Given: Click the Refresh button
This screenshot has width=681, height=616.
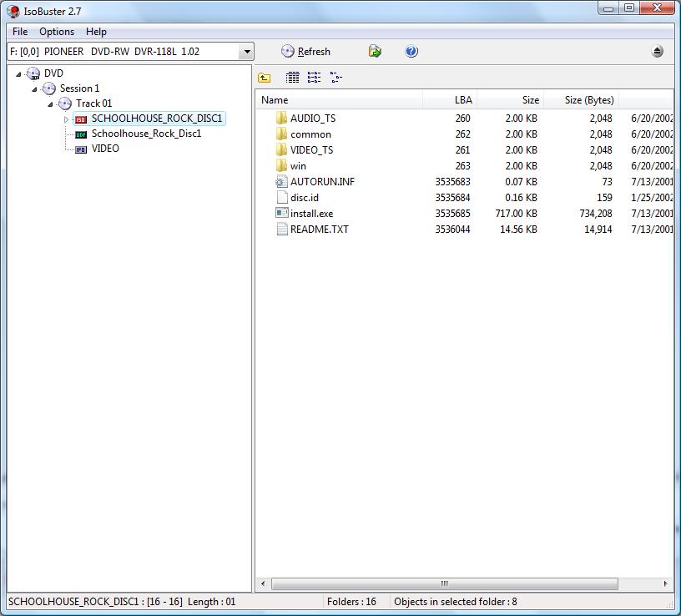Looking at the screenshot, I should pos(305,52).
